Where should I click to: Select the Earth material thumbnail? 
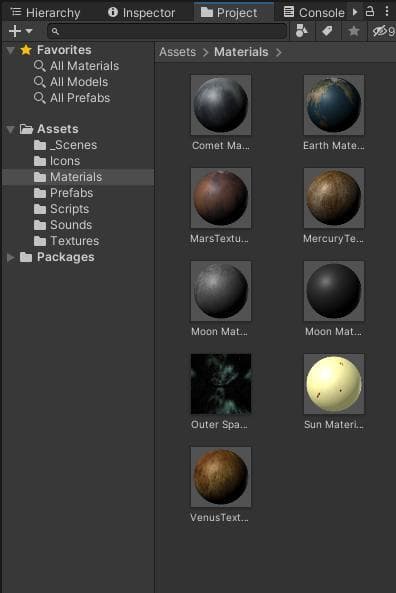[x=334, y=105]
